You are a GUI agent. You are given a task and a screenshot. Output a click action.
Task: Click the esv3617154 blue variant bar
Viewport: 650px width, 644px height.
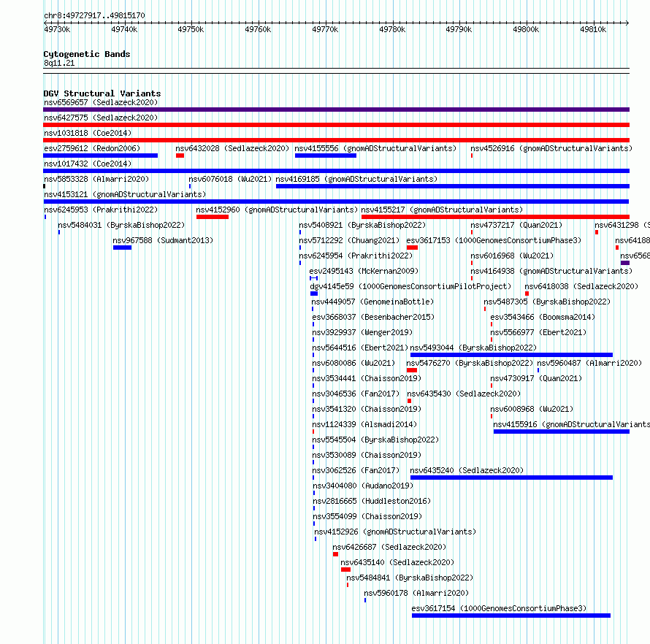(511, 616)
